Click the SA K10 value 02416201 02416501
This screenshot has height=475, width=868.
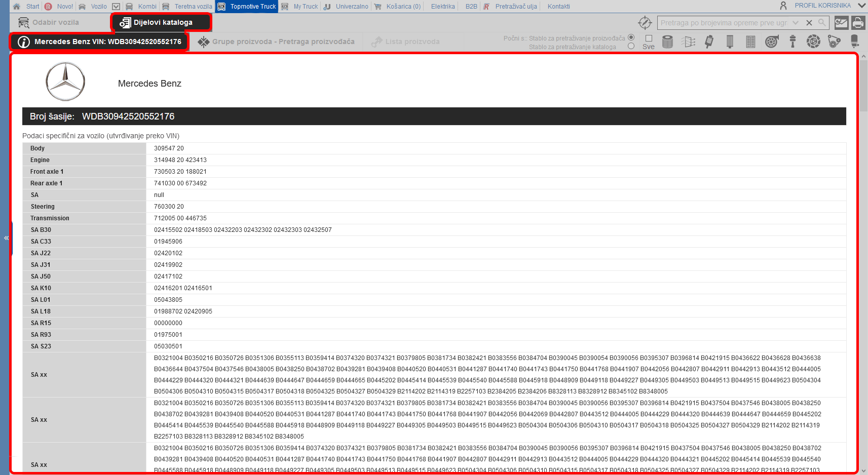[183, 288]
